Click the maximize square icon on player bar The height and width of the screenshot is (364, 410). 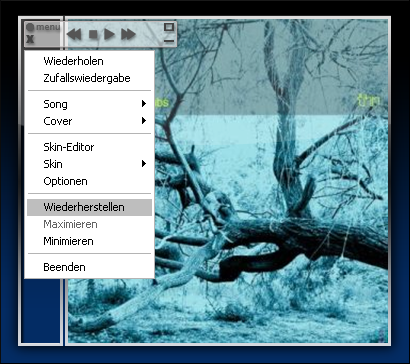[x=169, y=27]
